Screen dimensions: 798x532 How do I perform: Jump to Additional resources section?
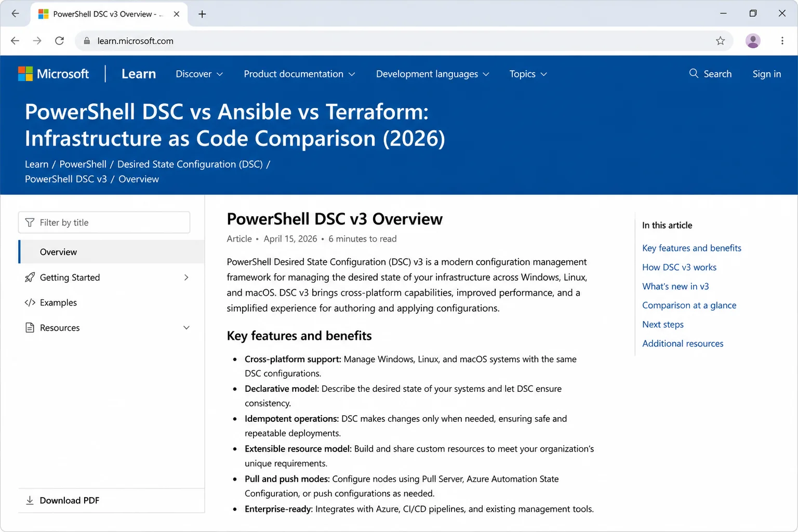point(683,343)
